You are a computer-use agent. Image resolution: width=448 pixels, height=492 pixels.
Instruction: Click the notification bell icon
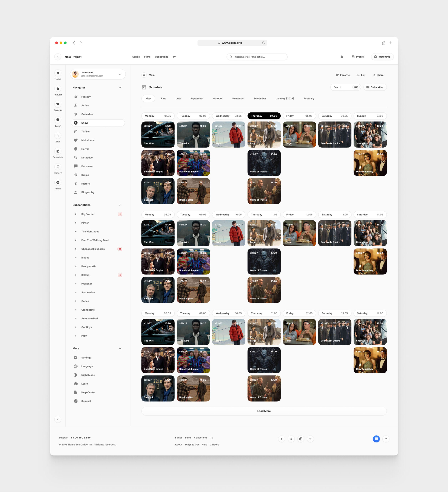click(x=342, y=57)
